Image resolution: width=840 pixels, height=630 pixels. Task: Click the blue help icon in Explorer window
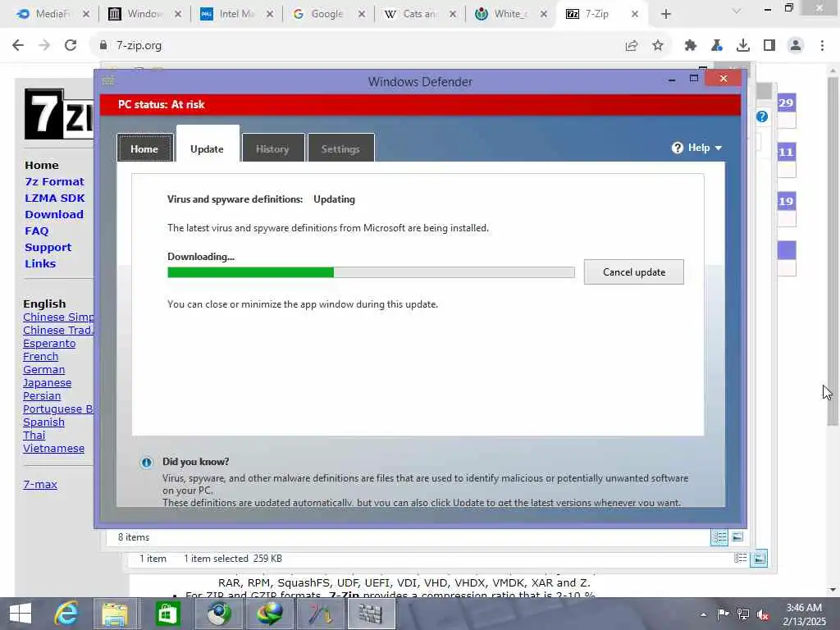[762, 116]
